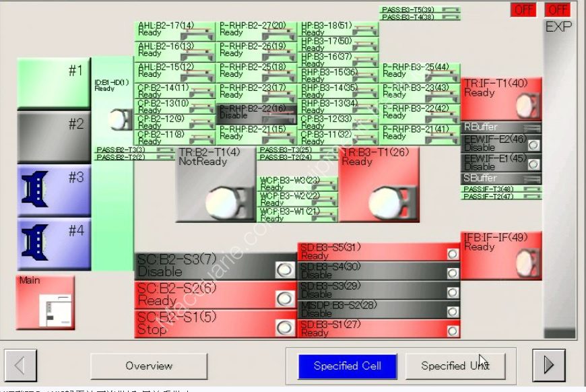Go to next page with right arrow

[x=549, y=365]
